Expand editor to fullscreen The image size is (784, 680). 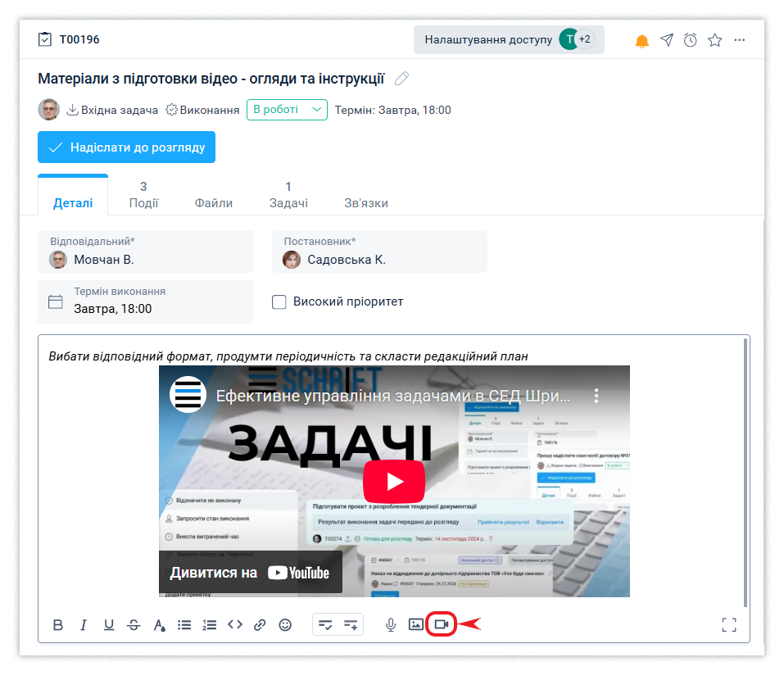(x=729, y=625)
